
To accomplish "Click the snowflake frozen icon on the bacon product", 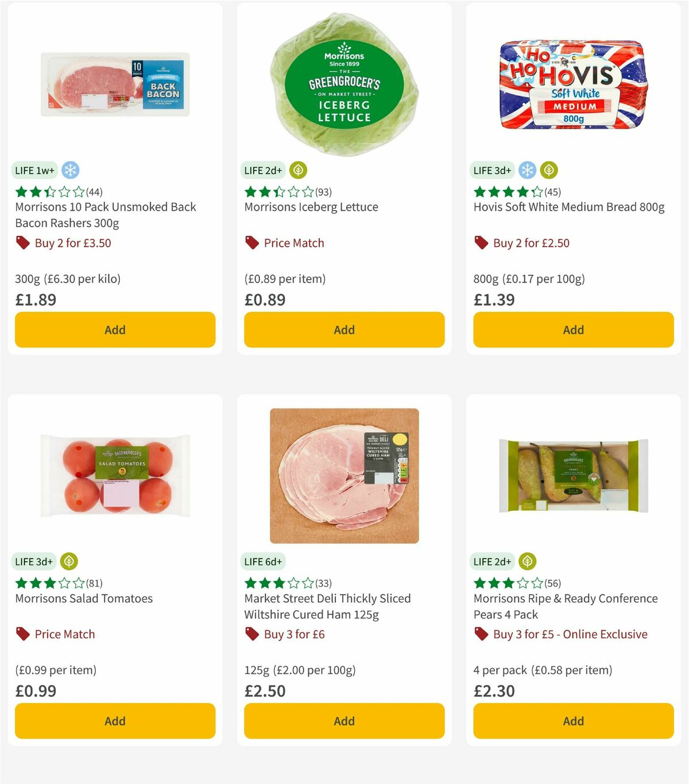I will [x=71, y=170].
